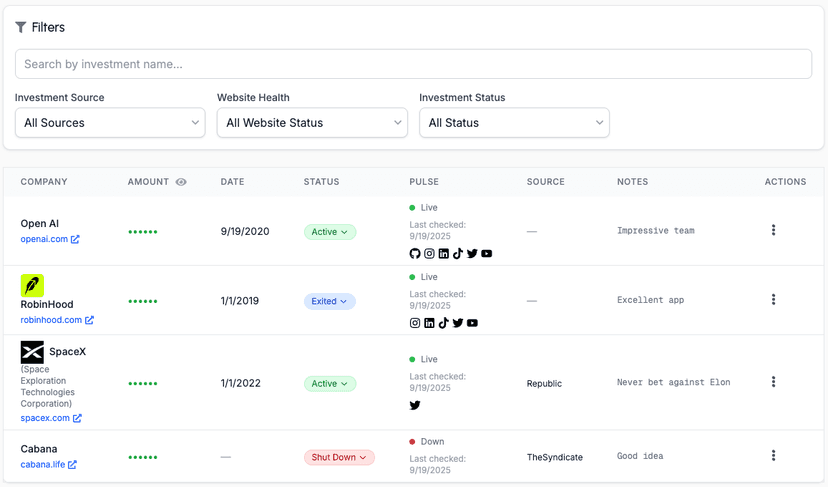Change Cabana's Shut Down status dropdown
This screenshot has height=487, width=828.
pyautogui.click(x=339, y=457)
